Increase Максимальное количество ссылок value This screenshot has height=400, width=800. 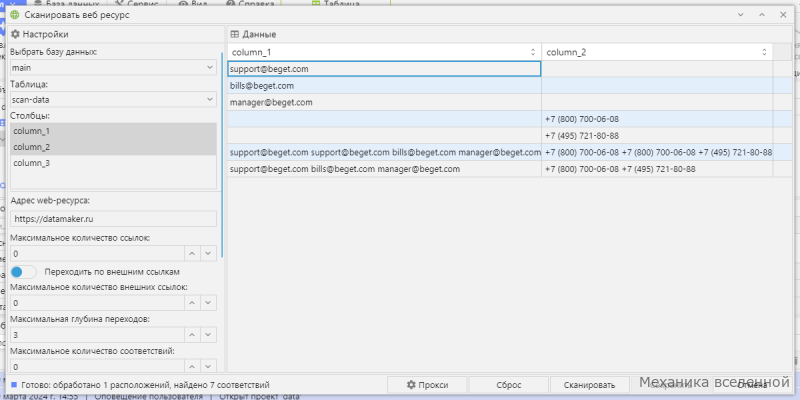coord(192,254)
